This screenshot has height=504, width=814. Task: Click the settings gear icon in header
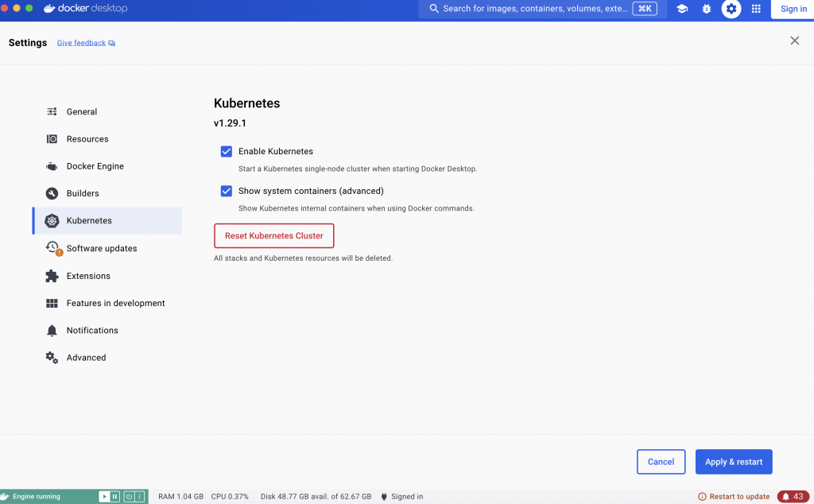(731, 9)
